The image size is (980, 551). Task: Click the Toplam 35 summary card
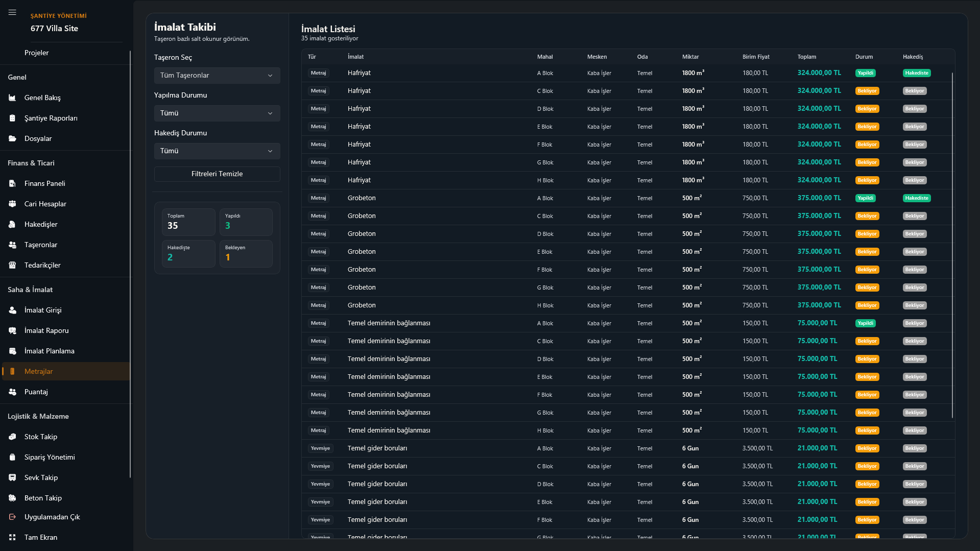tap(188, 222)
